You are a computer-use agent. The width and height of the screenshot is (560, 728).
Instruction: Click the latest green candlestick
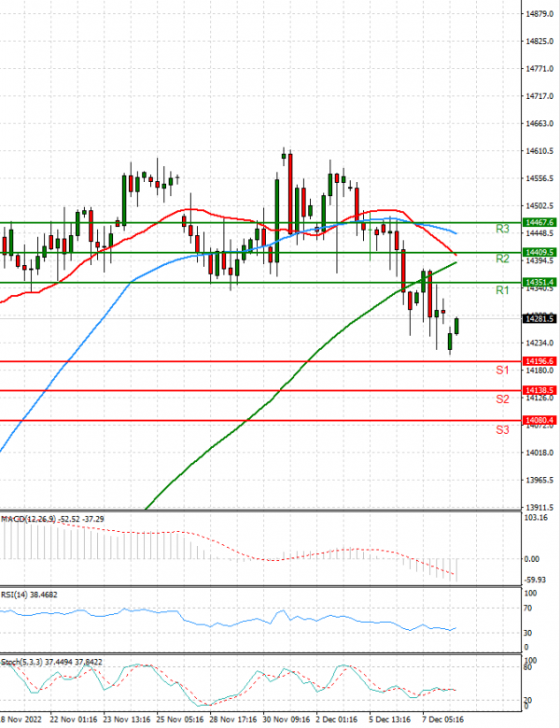[x=457, y=326]
